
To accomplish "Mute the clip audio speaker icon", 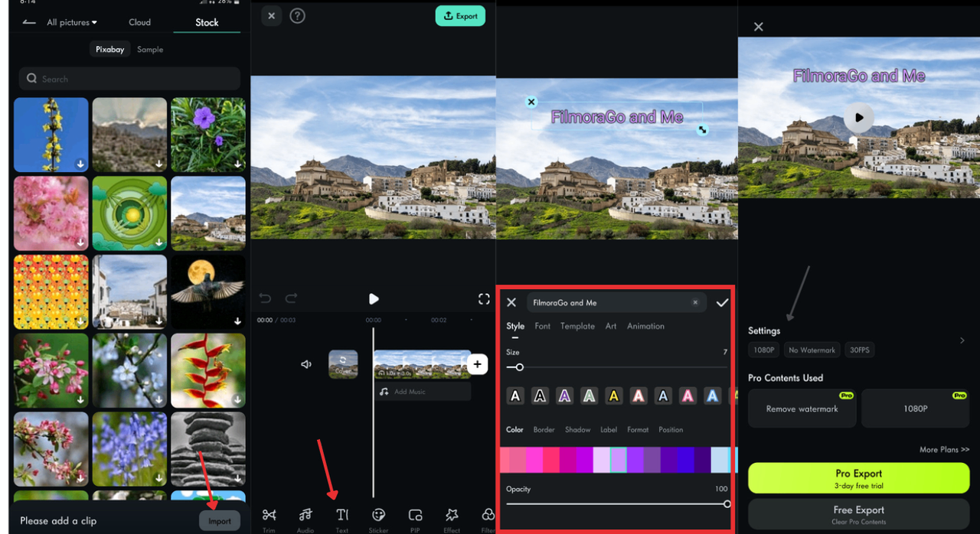I will [x=306, y=364].
